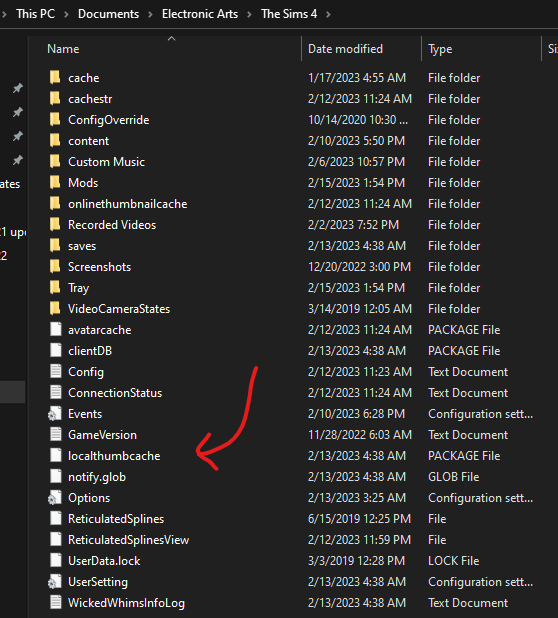Select the WickedWhimsInfoLog document icon
The image size is (558, 618).
pyautogui.click(x=56, y=602)
